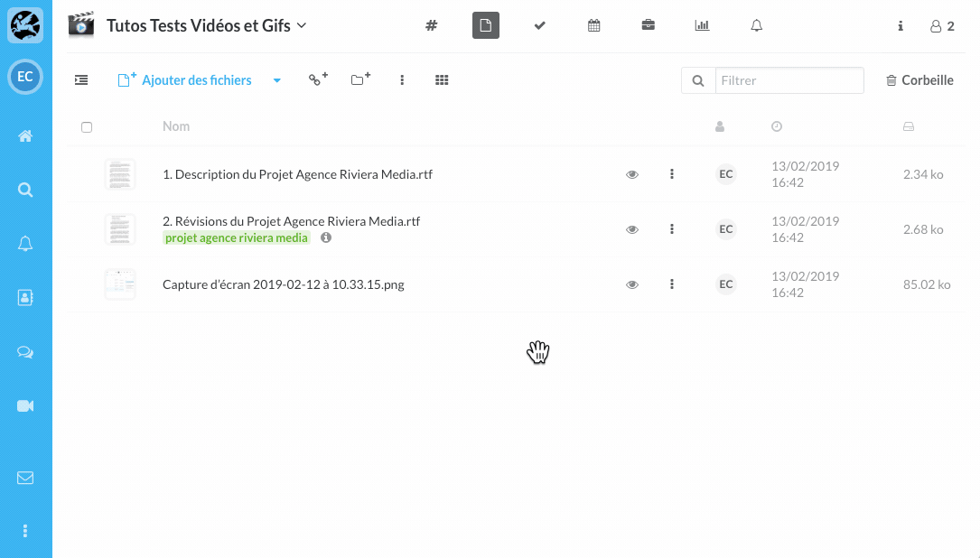Expand the Tutos Tests Vidéos et Gifs project menu
The width and height of the screenshot is (980, 558).
[x=302, y=25]
